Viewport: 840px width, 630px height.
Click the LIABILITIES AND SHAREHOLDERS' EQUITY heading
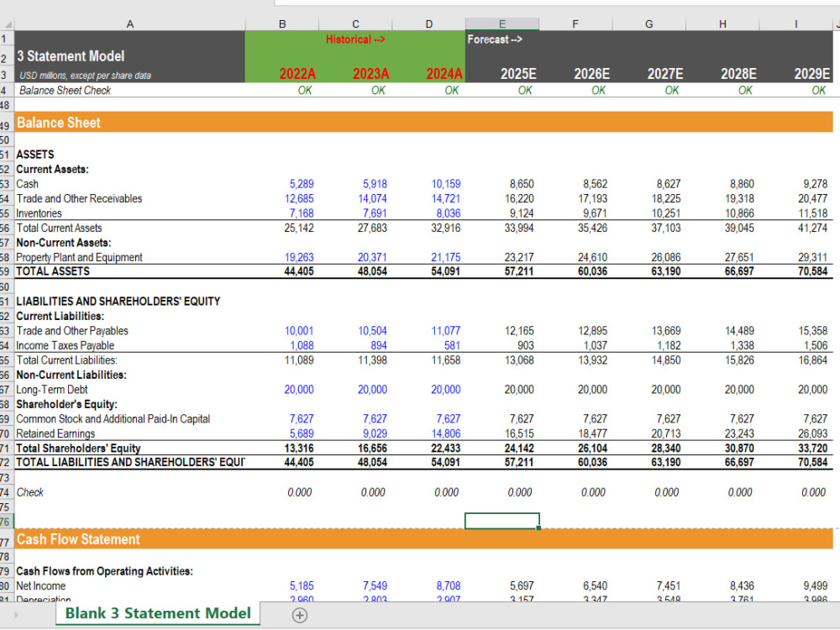tap(118, 301)
